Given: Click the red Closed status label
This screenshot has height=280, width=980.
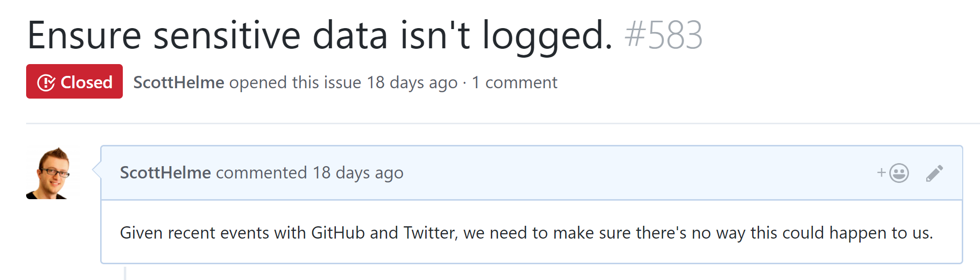Looking at the screenshot, I should pyautogui.click(x=74, y=82).
